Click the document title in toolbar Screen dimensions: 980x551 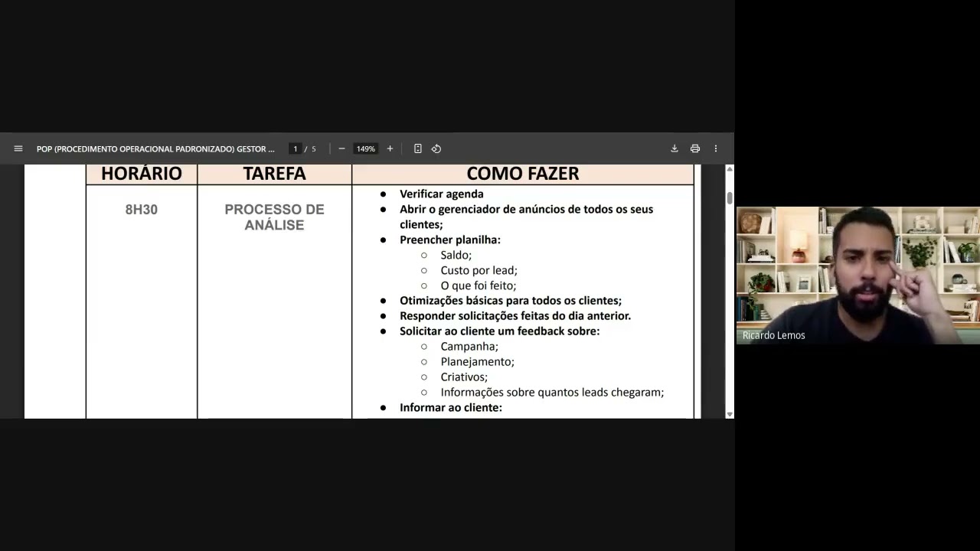point(155,148)
